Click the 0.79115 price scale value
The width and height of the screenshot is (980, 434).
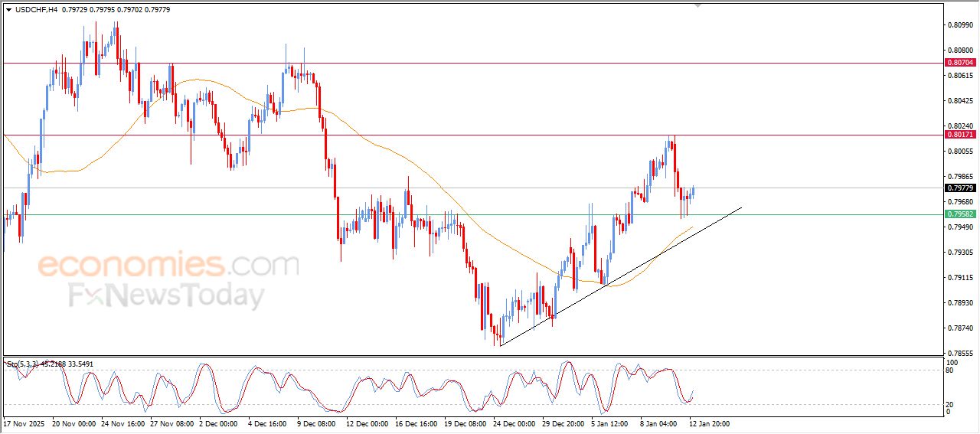959,278
